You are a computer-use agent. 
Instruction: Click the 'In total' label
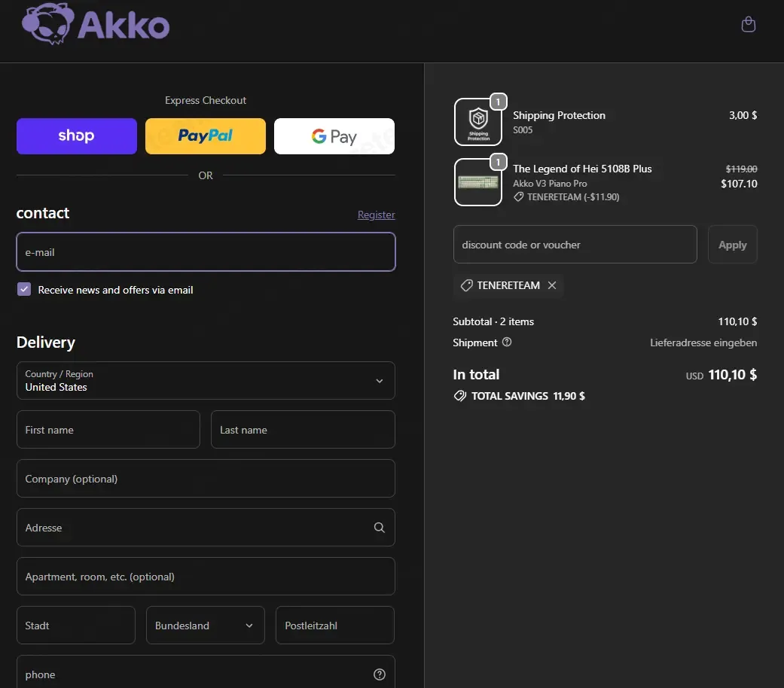pyautogui.click(x=476, y=375)
